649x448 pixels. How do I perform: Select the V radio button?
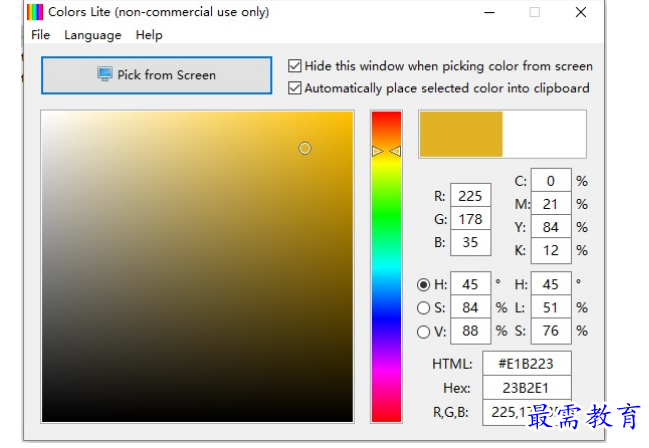click(423, 331)
